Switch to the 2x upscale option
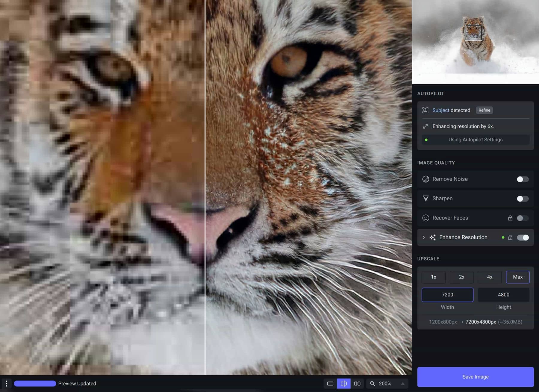This screenshot has height=392, width=539. (x=461, y=277)
